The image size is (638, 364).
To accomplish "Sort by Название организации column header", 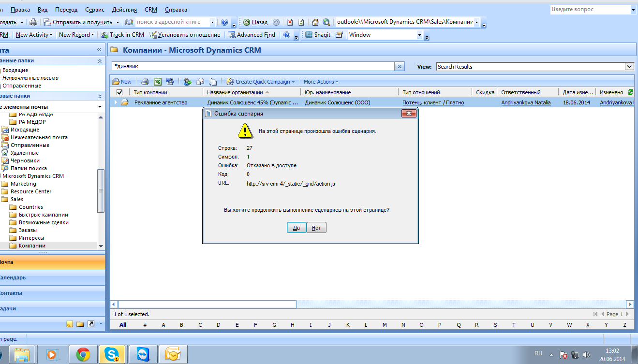I will pyautogui.click(x=235, y=92).
